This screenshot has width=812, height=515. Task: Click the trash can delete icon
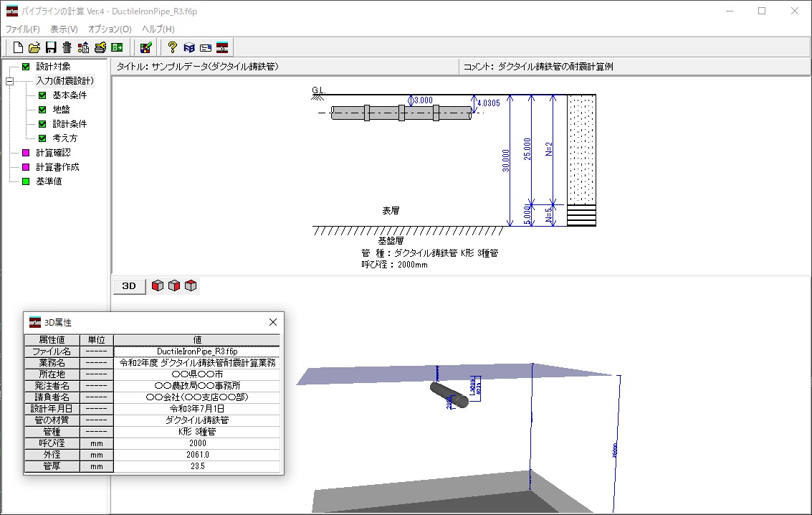(67, 47)
